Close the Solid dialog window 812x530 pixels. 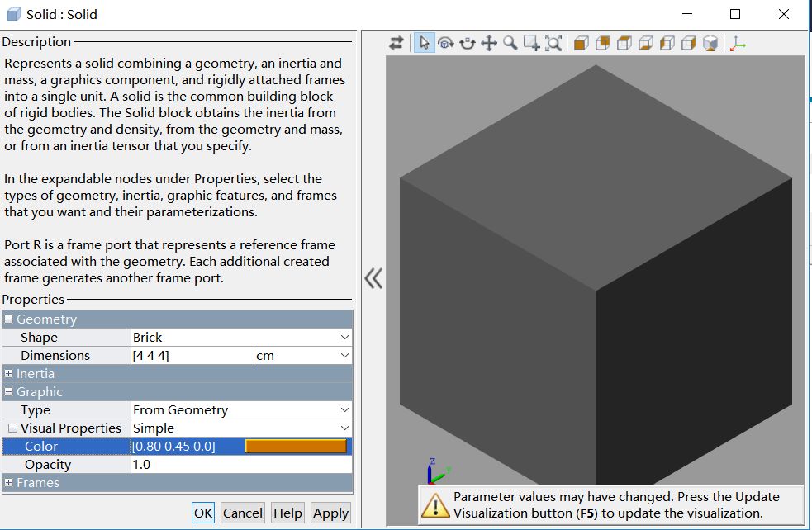tap(784, 15)
